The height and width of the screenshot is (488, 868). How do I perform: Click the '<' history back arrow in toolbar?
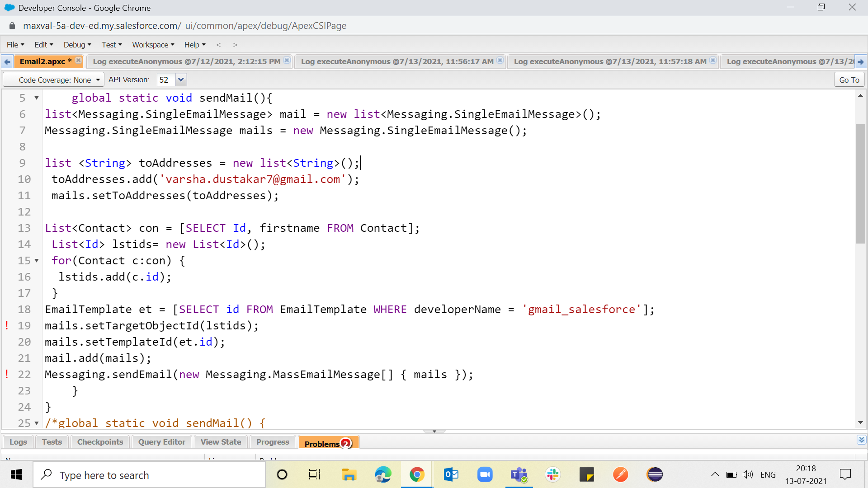[x=219, y=45]
